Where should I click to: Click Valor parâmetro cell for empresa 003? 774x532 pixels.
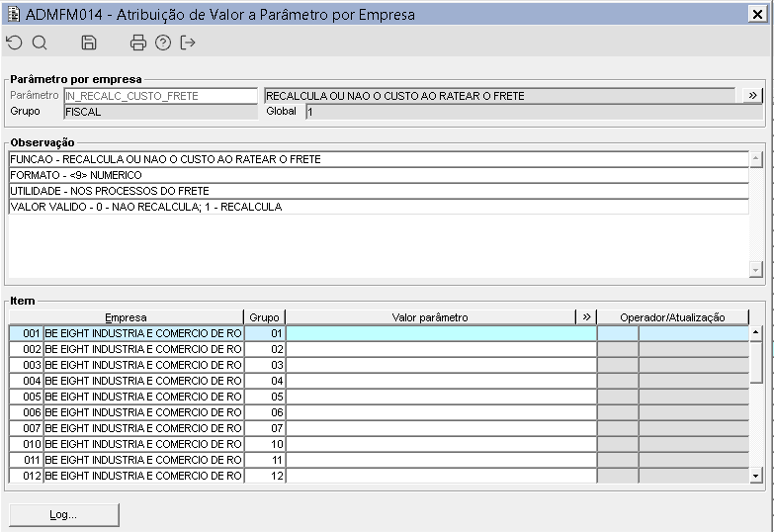coord(441,365)
